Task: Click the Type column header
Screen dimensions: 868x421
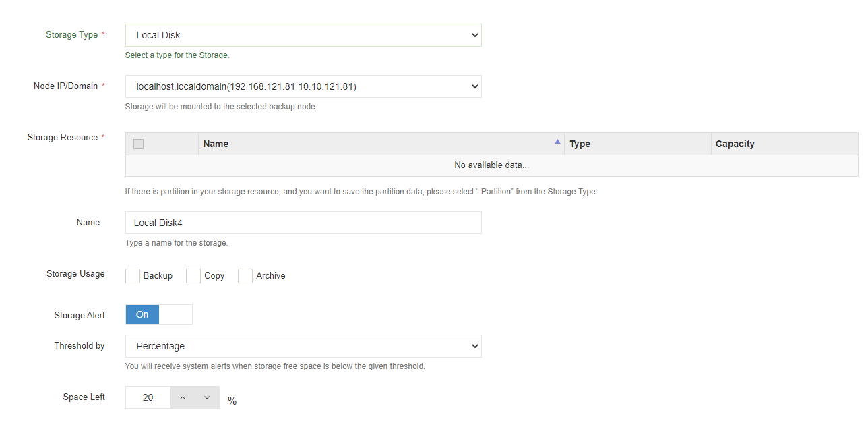Action: point(580,144)
